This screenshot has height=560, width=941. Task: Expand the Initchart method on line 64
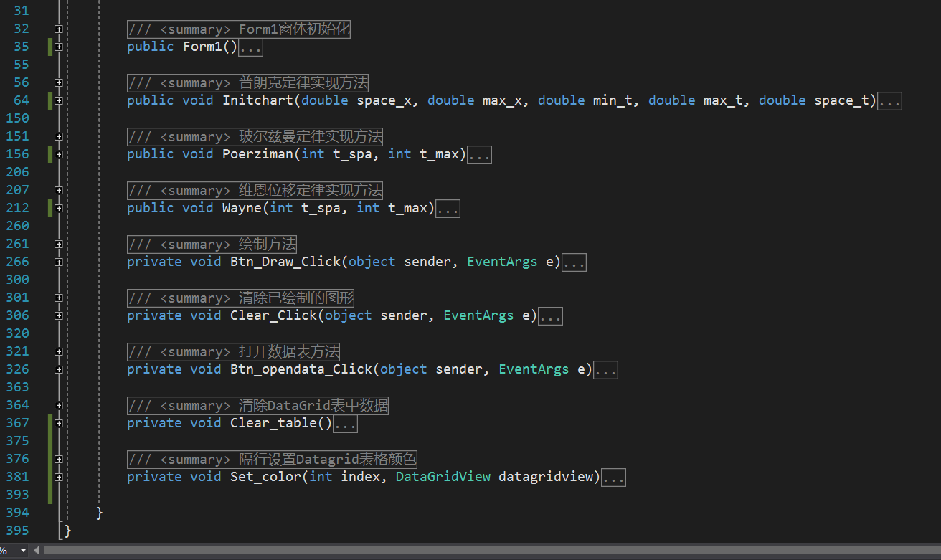point(58,101)
